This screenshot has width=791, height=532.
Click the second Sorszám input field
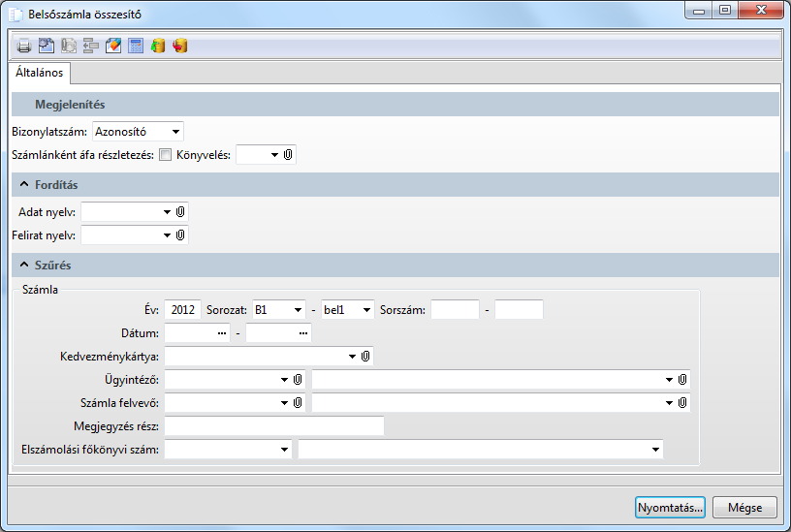pos(520,310)
